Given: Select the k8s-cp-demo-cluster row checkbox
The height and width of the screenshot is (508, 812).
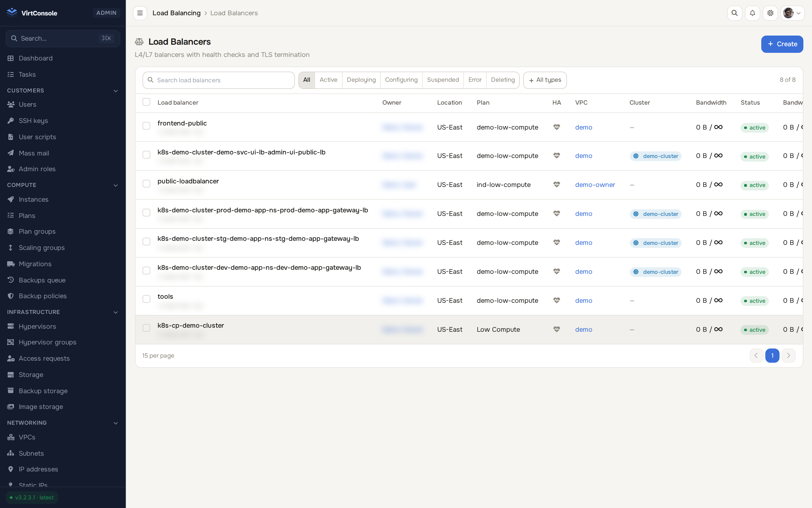Looking at the screenshot, I should 146,328.
